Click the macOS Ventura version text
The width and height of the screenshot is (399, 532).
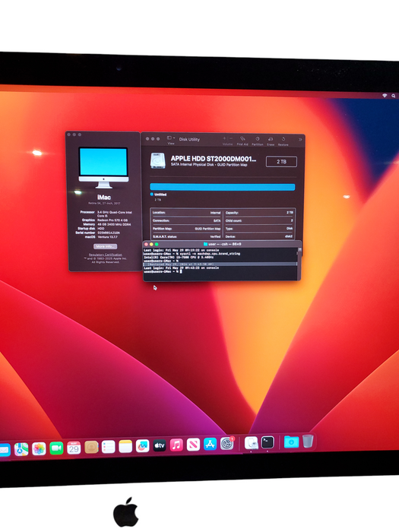coord(108,237)
